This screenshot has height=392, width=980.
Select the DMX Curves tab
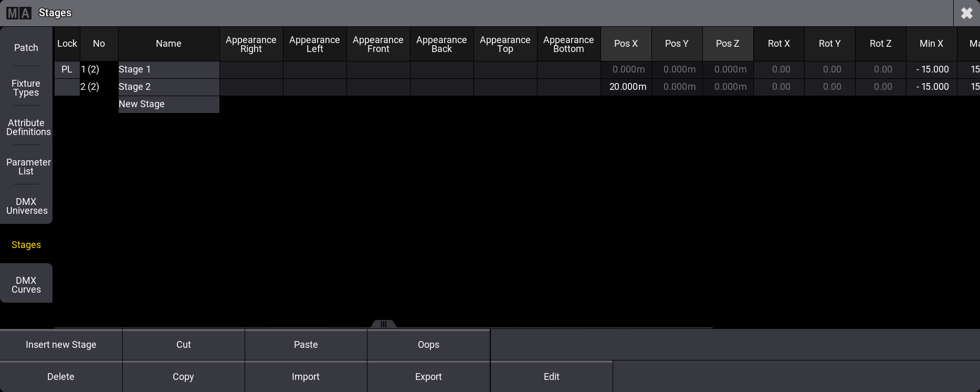(x=26, y=285)
